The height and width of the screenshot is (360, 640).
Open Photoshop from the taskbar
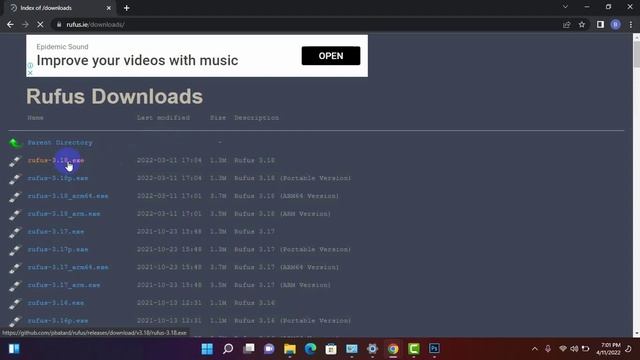coord(434,349)
